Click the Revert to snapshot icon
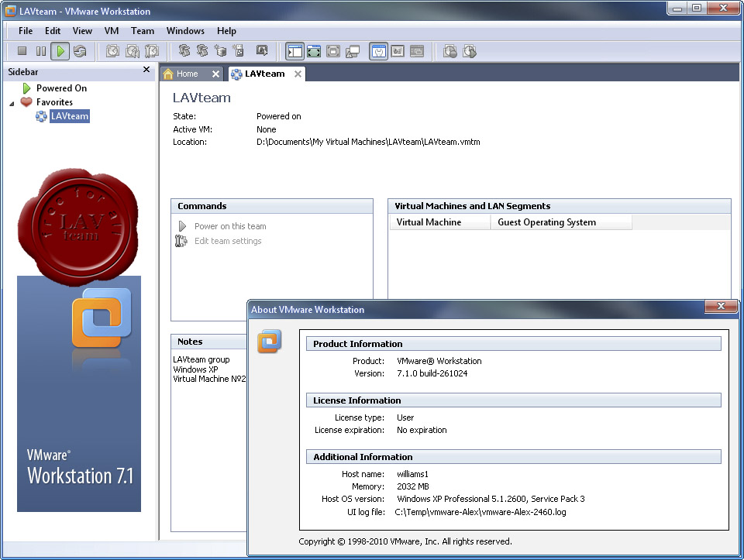744x560 pixels. point(132,51)
